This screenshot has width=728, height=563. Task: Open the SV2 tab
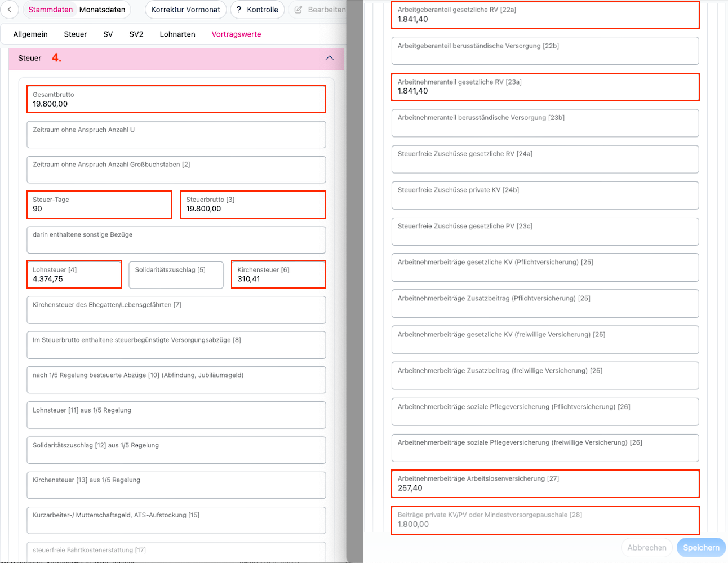[136, 34]
